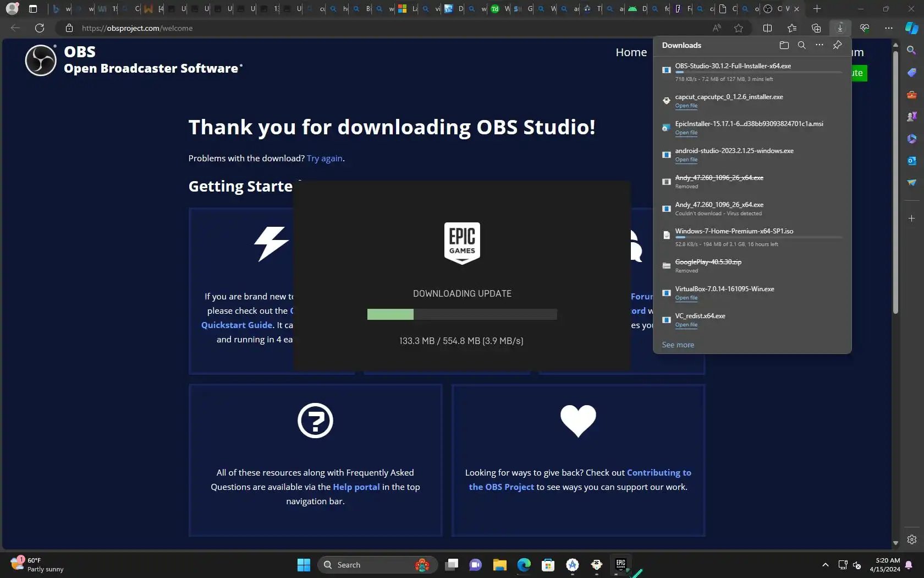Click the question mark circle icon
This screenshot has height=578, width=924.
click(315, 421)
